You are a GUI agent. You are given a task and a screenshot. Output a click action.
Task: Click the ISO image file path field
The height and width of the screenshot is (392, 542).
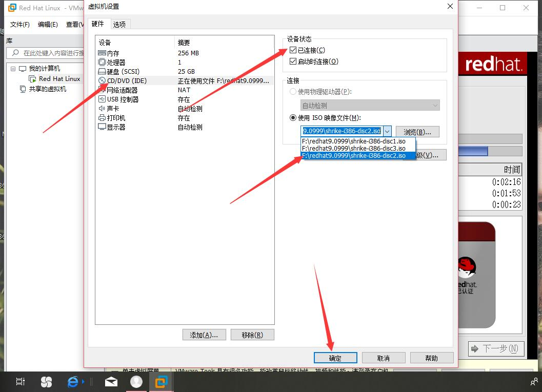click(342, 131)
